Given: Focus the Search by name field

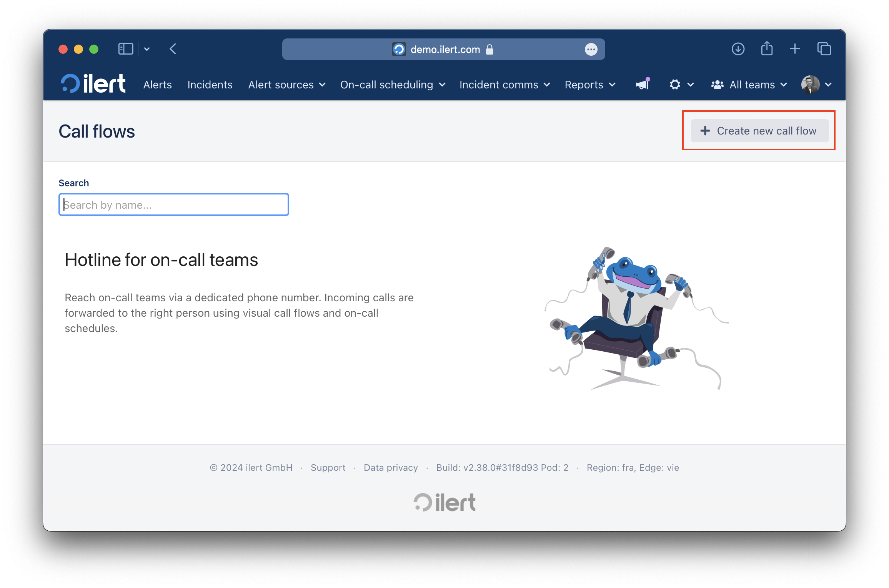Looking at the screenshot, I should click(174, 204).
